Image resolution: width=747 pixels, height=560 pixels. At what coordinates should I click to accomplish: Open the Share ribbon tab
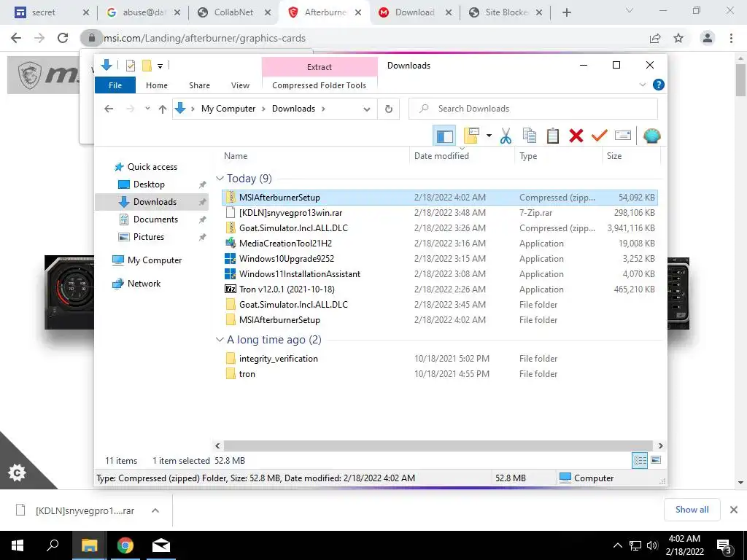[x=199, y=85]
